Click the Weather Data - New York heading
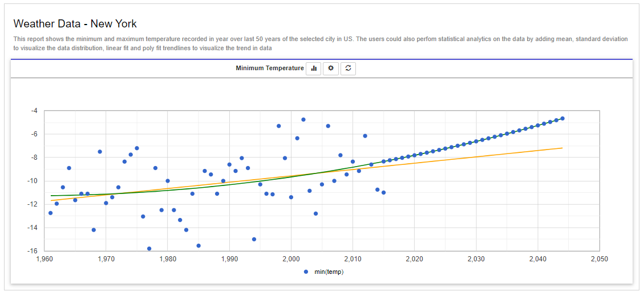The width and height of the screenshot is (644, 295). [75, 24]
